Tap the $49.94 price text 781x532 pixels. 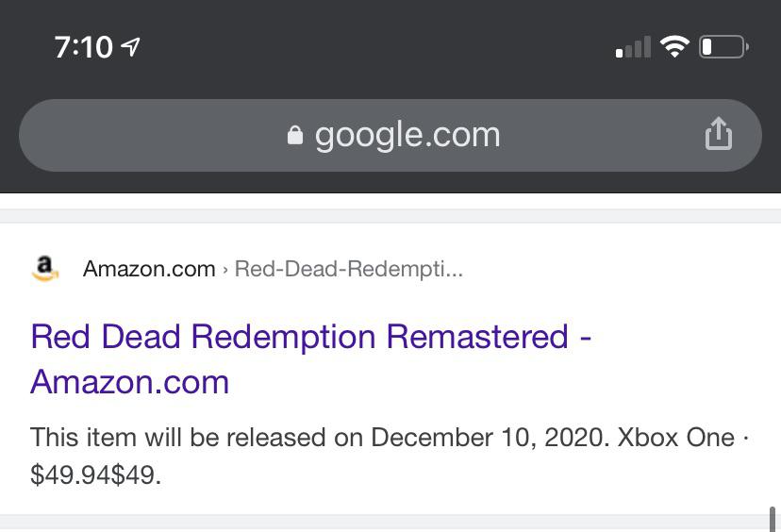(71, 474)
